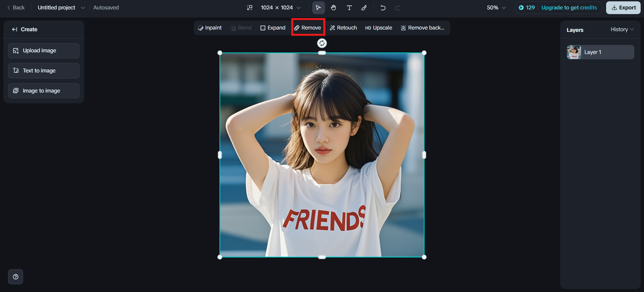The height and width of the screenshot is (292, 644).
Task: Click the canvas resize icon
Action: point(250,8)
